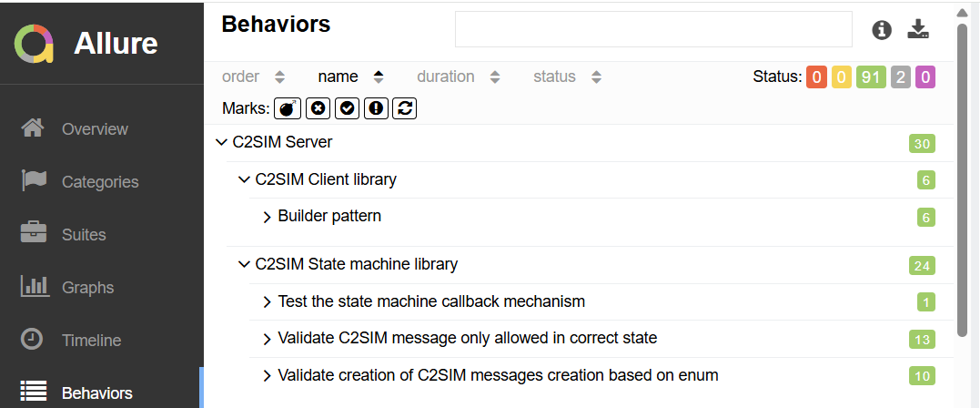Click the behaviors search input field
The width and height of the screenshot is (980, 408).
(x=652, y=29)
